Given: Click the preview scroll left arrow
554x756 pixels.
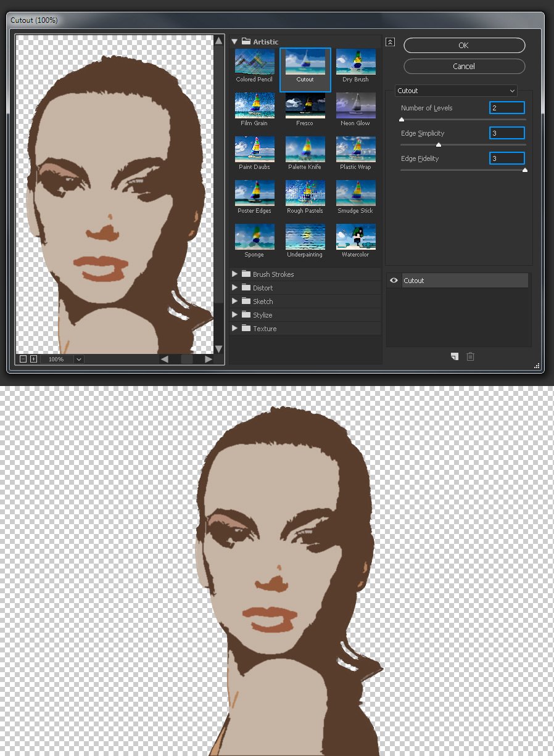Looking at the screenshot, I should pos(164,359).
